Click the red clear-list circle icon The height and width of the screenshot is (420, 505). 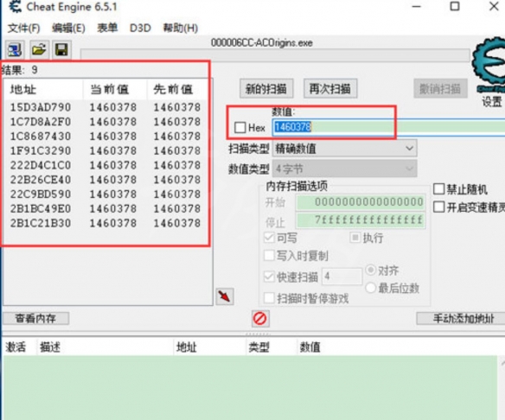point(259,319)
